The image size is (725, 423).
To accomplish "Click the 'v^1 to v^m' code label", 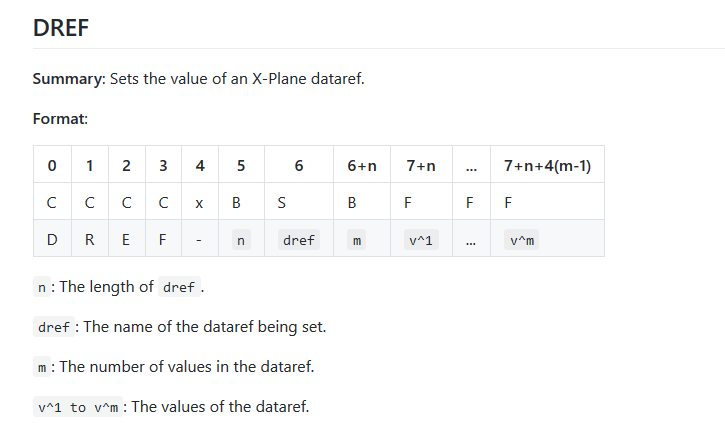I will click(x=78, y=407).
